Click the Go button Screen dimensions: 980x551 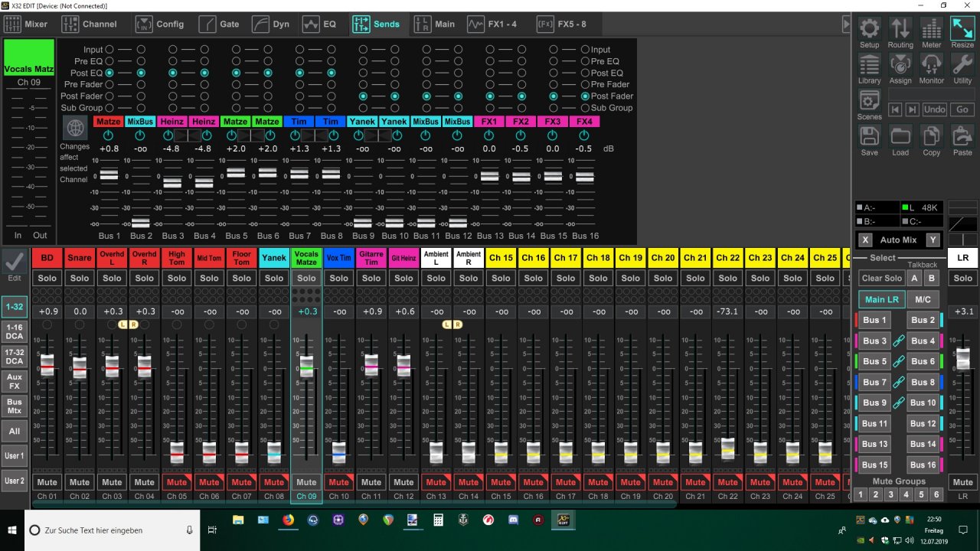[962, 109]
